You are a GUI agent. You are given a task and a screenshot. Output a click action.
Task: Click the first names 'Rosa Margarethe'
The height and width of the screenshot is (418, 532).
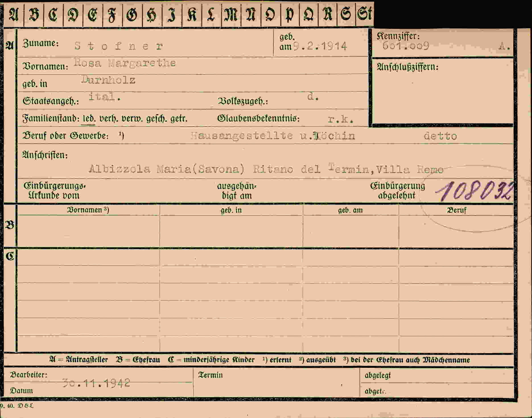(125, 63)
